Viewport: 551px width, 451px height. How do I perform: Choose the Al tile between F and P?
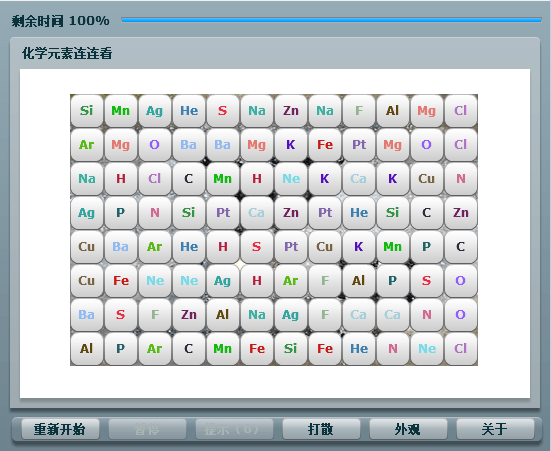pos(359,281)
